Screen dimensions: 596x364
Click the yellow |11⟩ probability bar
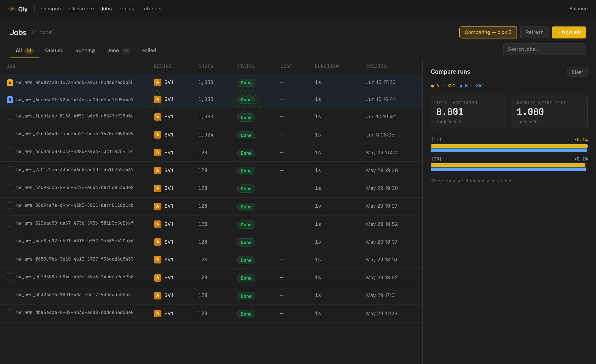coord(509,146)
